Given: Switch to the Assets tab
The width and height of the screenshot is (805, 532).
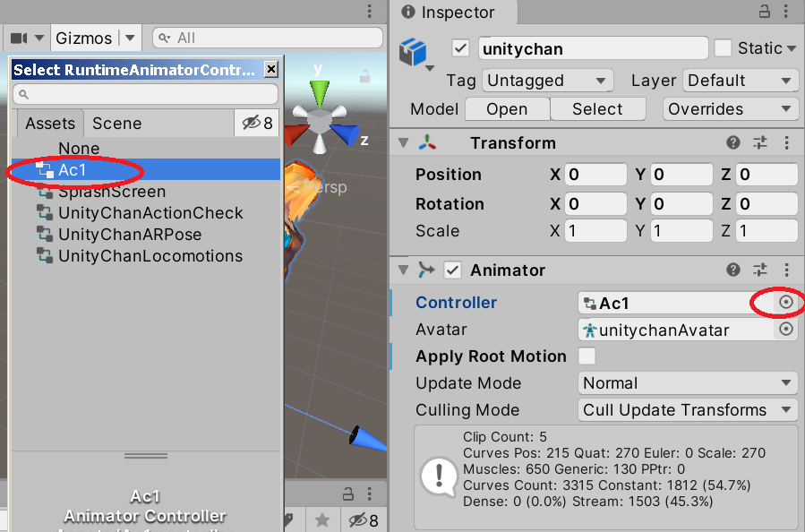Looking at the screenshot, I should [50, 124].
